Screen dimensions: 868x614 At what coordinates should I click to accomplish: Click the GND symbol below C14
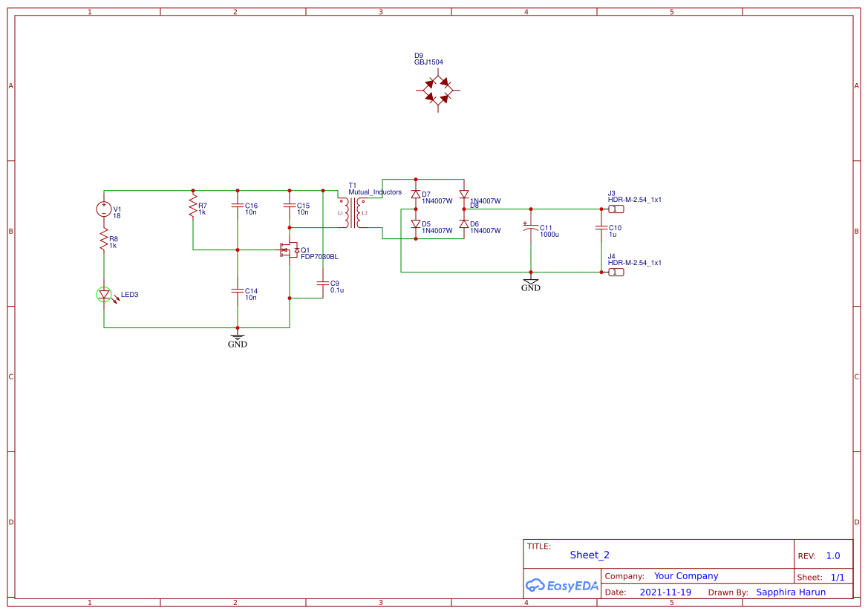237,338
